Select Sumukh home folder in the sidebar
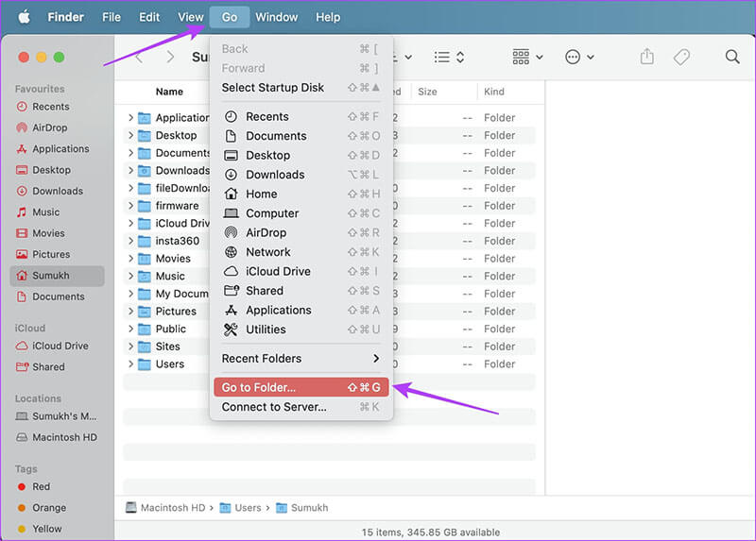Image resolution: width=756 pixels, height=541 pixels. tap(57, 276)
